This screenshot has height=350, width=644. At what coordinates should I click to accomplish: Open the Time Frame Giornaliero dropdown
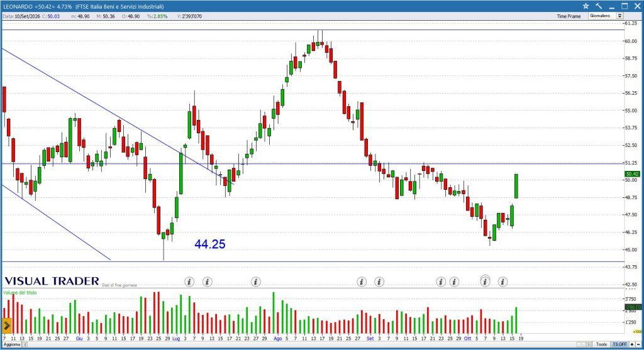pos(606,16)
